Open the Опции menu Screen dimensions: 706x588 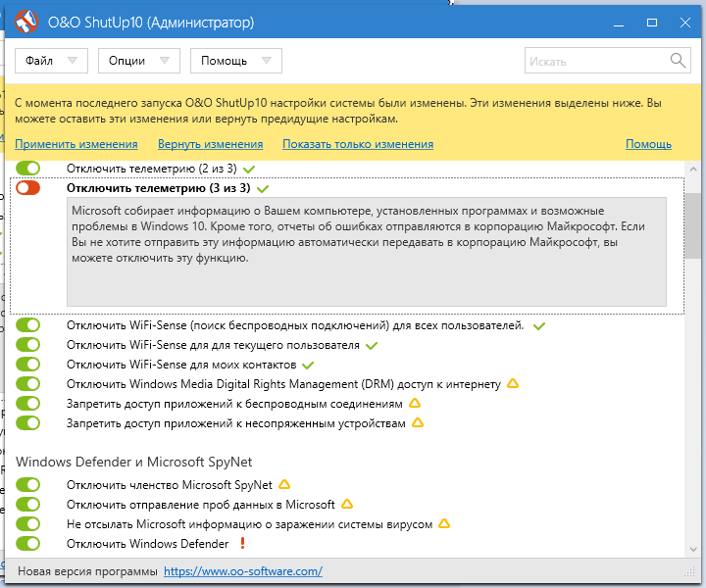pyautogui.click(x=139, y=61)
